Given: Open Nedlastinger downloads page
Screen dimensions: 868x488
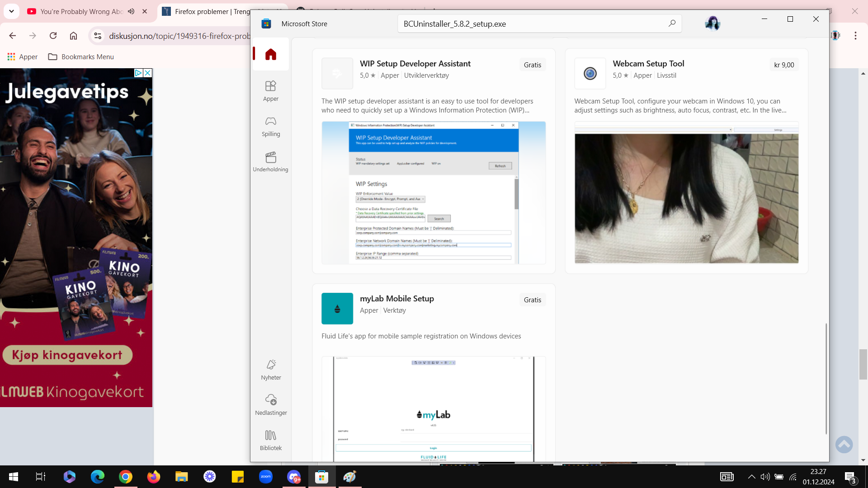Looking at the screenshot, I should [271, 405].
